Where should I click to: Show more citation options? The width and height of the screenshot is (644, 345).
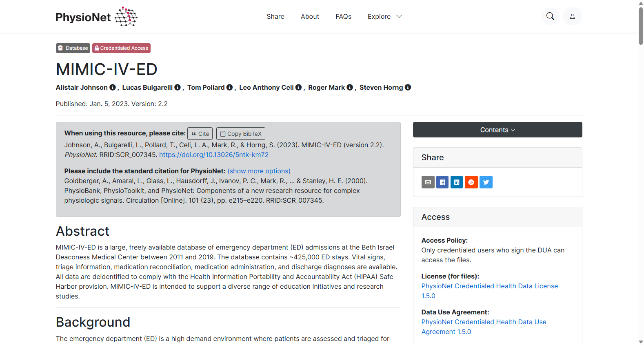point(259,171)
